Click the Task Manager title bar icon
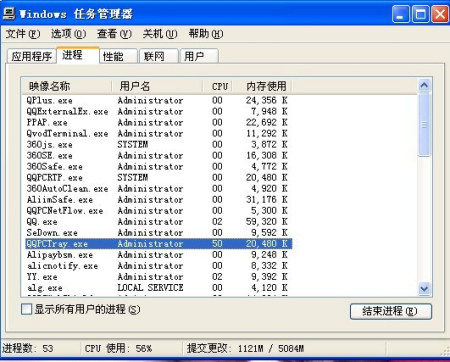Viewport: 450px width, 362px height. point(9,14)
